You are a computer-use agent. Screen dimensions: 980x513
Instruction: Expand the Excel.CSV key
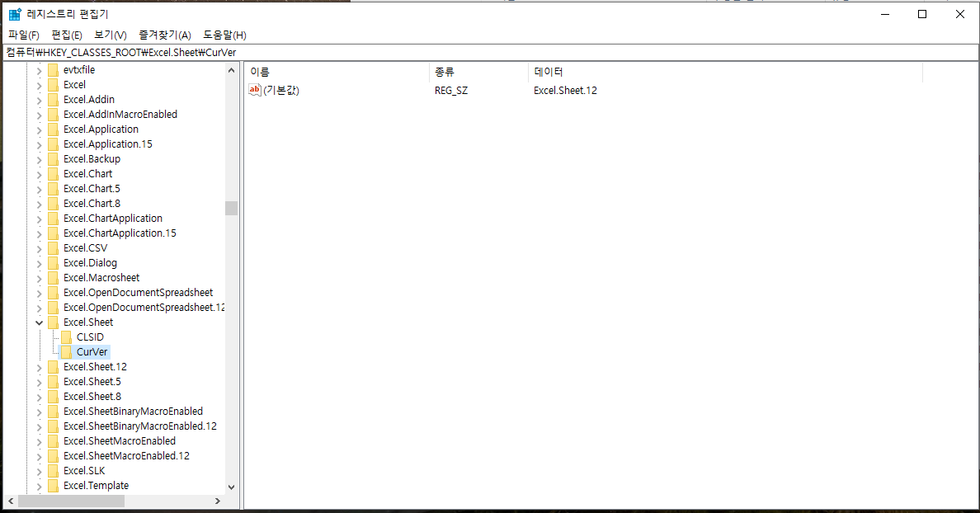point(39,249)
